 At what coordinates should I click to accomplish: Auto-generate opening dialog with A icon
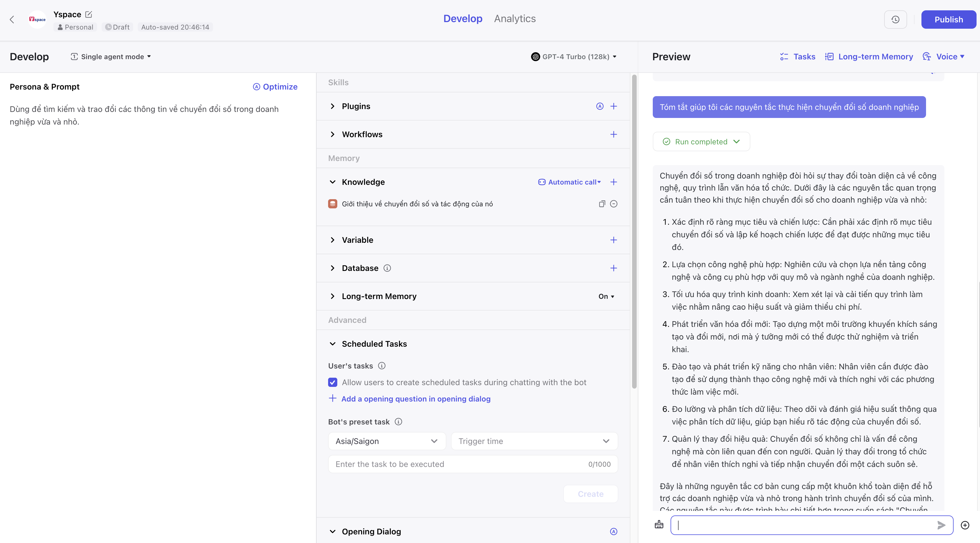[x=614, y=532]
